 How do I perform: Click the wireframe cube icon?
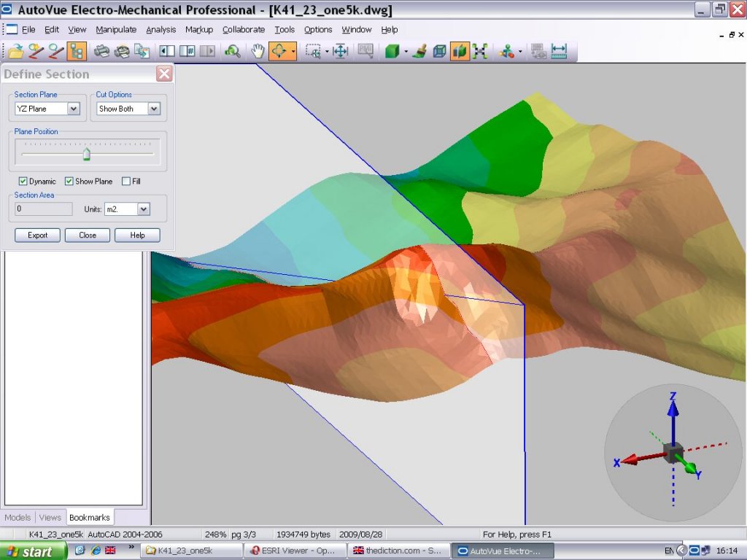click(x=439, y=51)
